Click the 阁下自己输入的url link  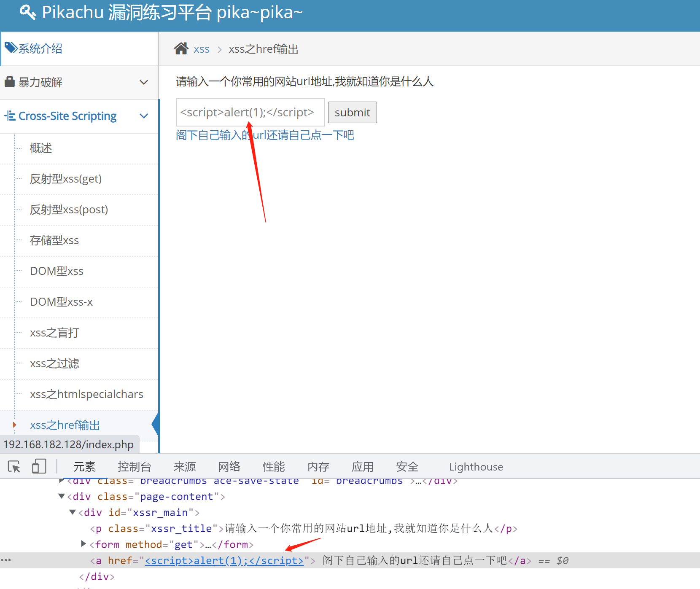[x=265, y=135]
